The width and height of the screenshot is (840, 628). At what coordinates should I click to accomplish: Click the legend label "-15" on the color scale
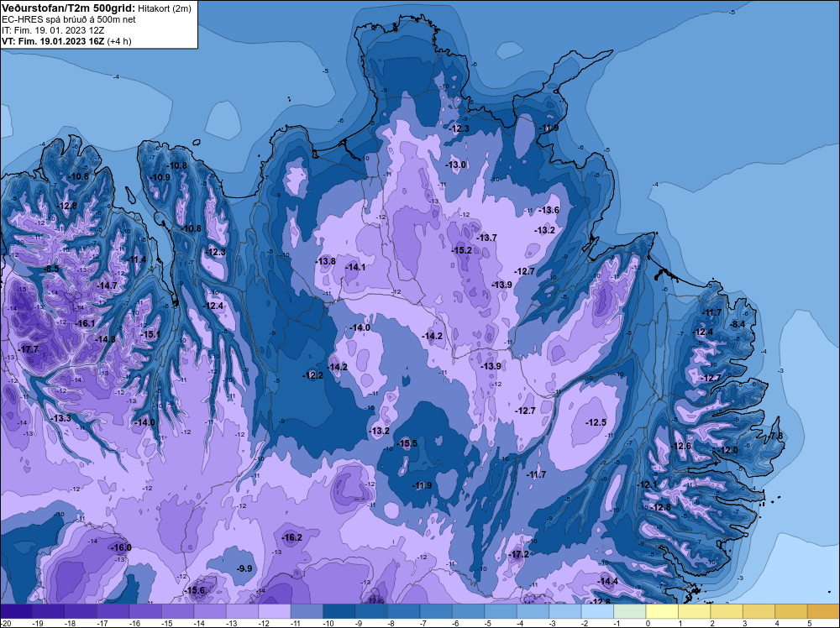[166, 623]
